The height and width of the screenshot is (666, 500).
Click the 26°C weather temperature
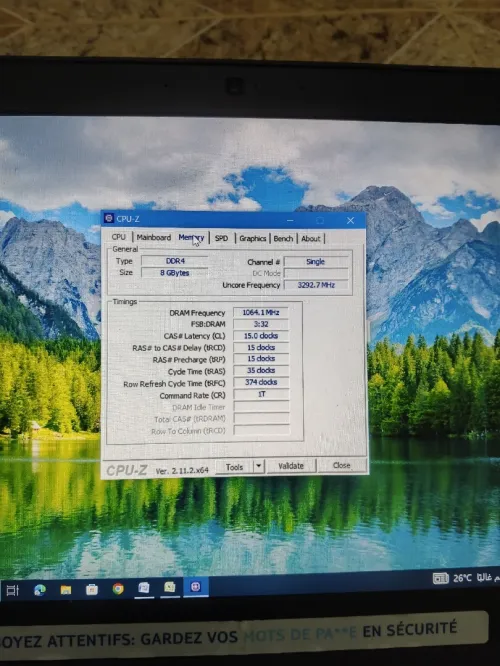462,578
